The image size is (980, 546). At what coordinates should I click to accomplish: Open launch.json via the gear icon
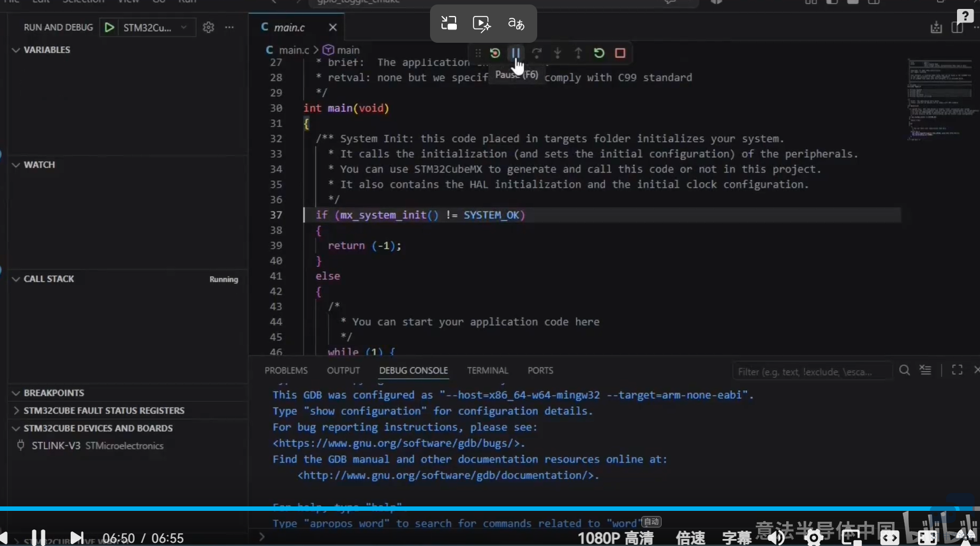(x=209, y=27)
